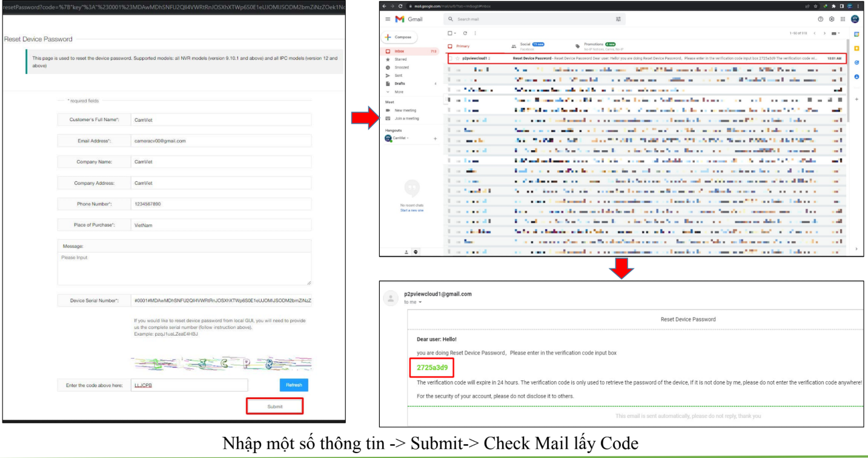The height and width of the screenshot is (458, 868).
Task: Click Refresh to reload captcha image
Action: tap(294, 385)
